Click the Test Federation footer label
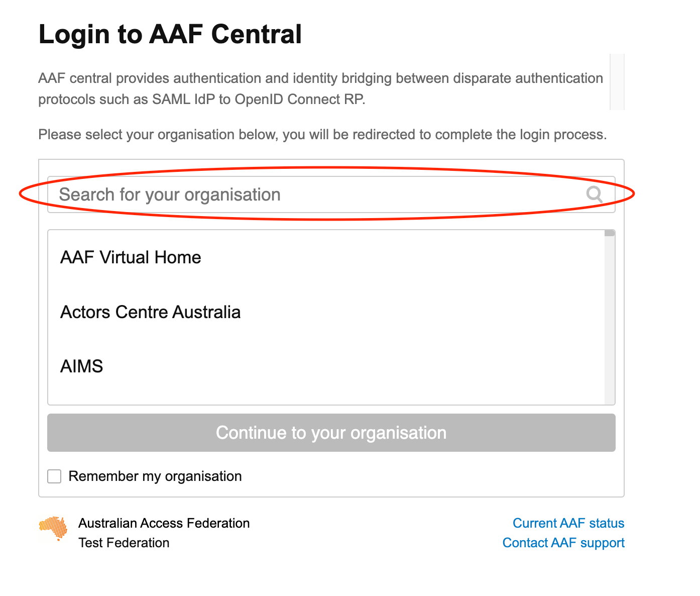Screen dimensions: 700x596 [124, 543]
